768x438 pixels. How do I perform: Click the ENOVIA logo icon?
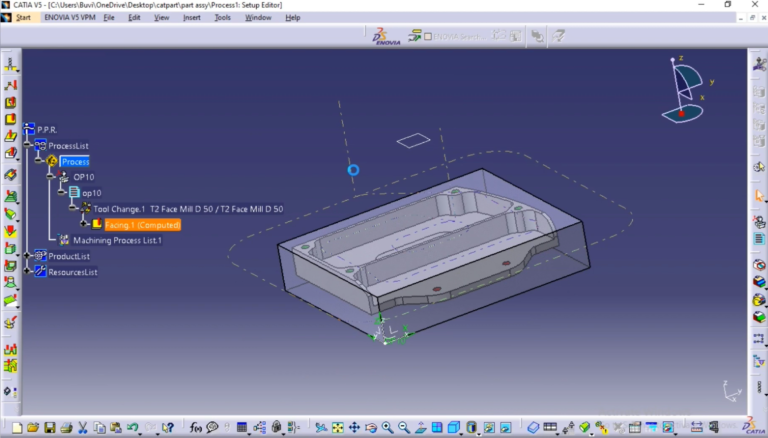[x=386, y=36]
